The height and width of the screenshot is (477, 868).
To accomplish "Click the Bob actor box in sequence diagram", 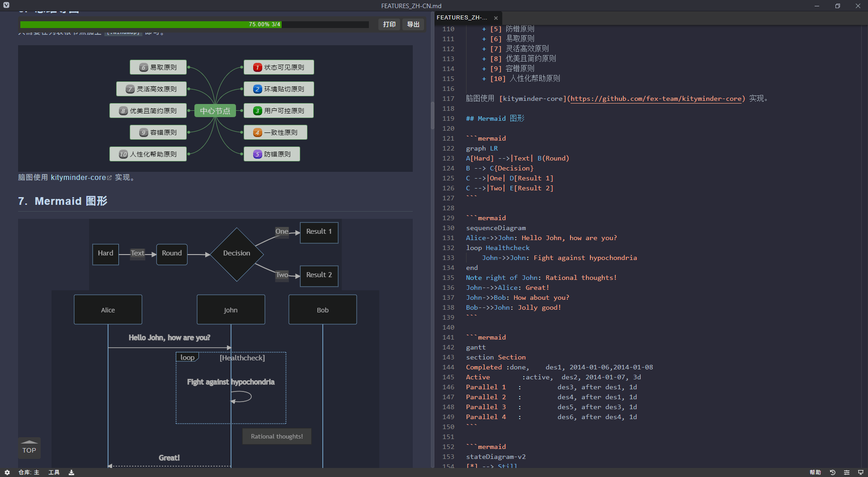I will pyautogui.click(x=323, y=310).
